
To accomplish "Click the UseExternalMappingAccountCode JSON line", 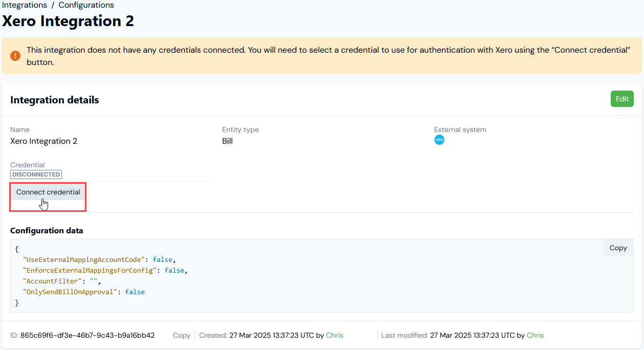I will (x=99, y=259).
